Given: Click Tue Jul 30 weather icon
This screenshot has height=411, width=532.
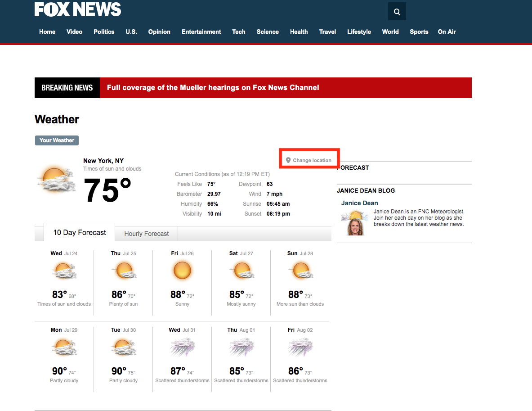Looking at the screenshot, I should [124, 347].
